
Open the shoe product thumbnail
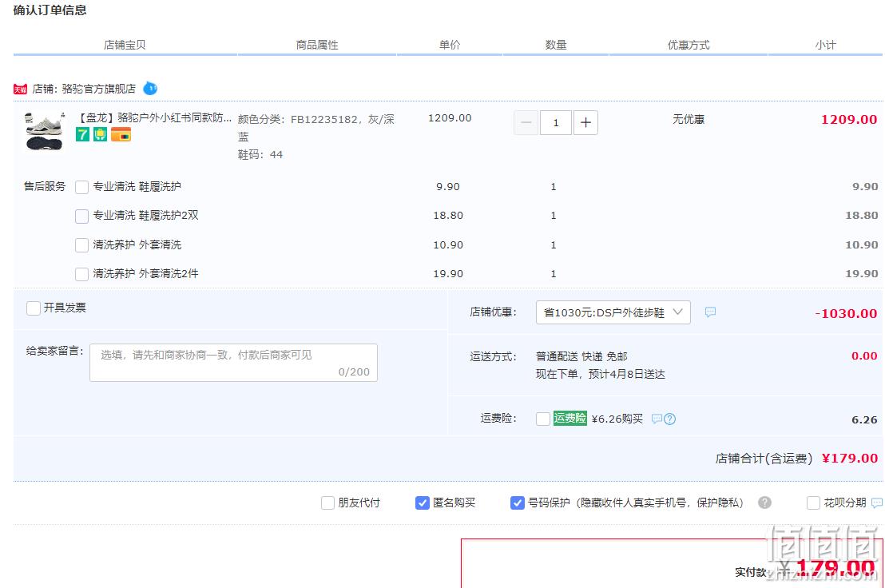(45, 131)
